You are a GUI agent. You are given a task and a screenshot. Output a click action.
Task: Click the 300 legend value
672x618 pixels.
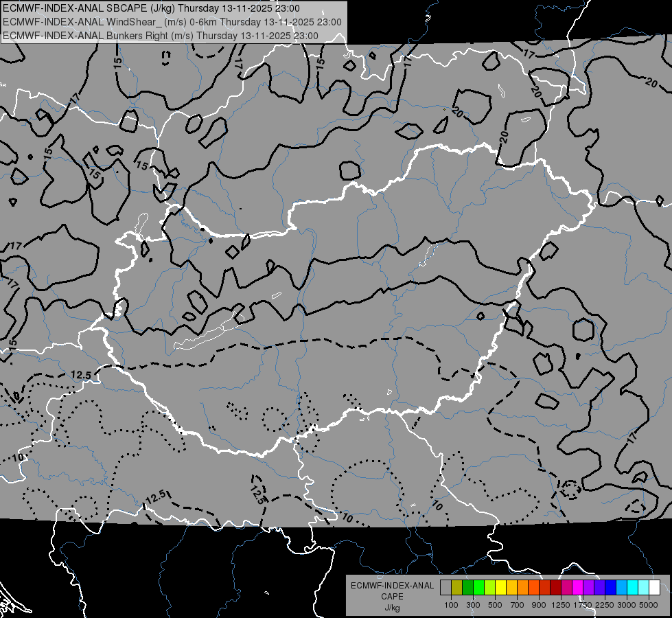(473, 605)
